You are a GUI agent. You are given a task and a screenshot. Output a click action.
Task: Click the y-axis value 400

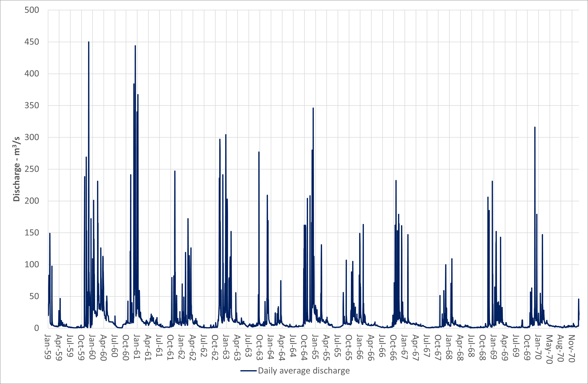tap(32, 74)
